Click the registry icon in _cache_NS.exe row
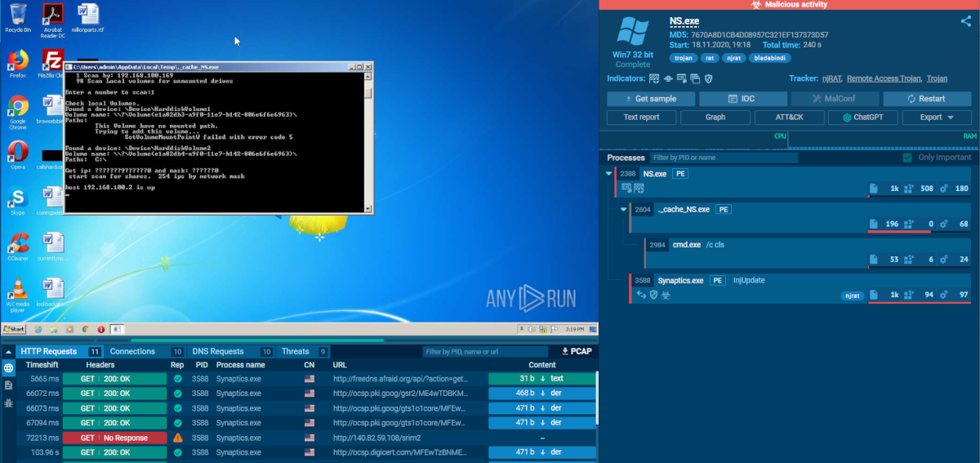The height and width of the screenshot is (463, 980). pyautogui.click(x=907, y=223)
